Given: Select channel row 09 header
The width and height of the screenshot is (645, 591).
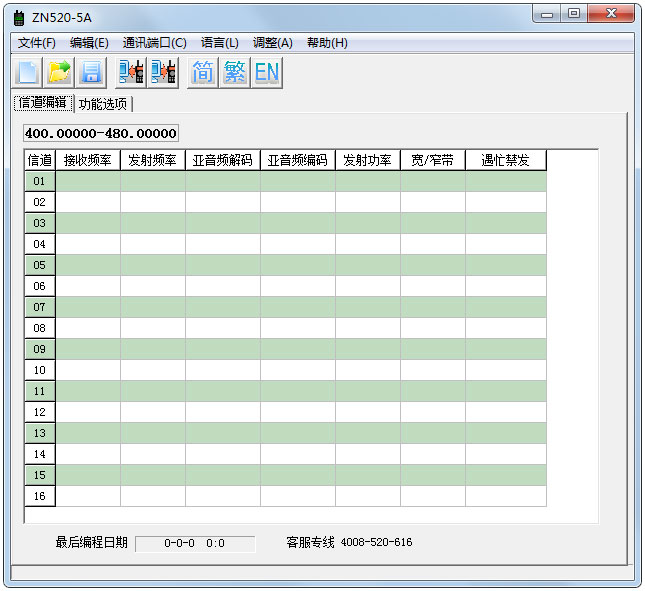Looking at the screenshot, I should [39, 349].
